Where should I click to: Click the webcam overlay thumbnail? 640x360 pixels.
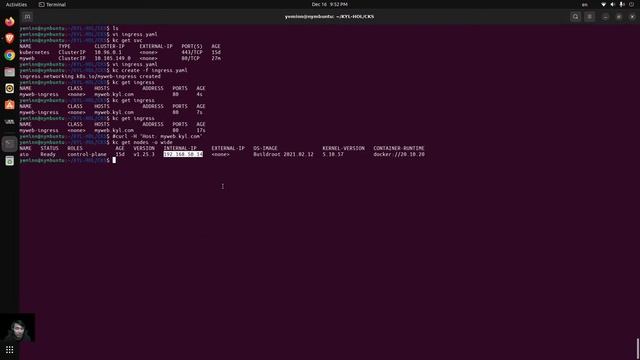pos(17,328)
